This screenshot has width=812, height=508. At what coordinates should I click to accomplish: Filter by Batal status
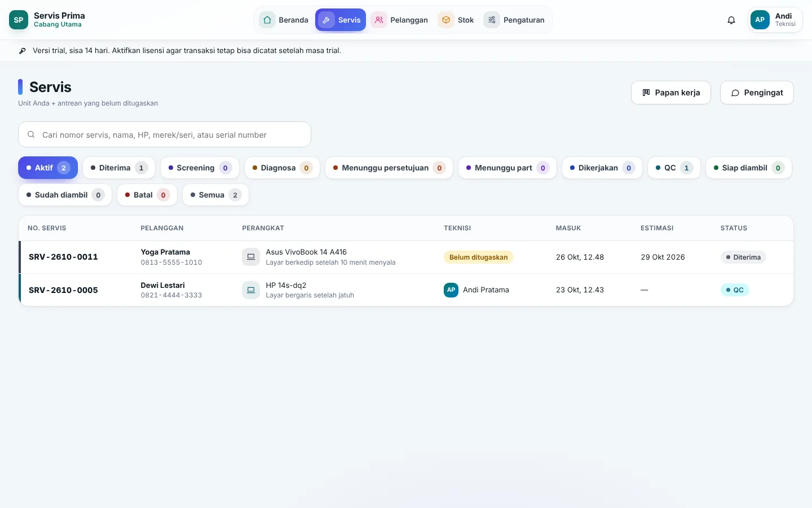click(147, 195)
